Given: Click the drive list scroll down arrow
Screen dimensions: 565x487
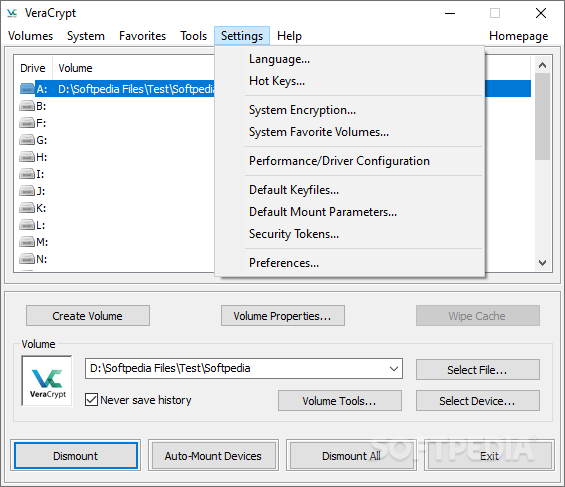Looking at the screenshot, I should click(542, 263).
